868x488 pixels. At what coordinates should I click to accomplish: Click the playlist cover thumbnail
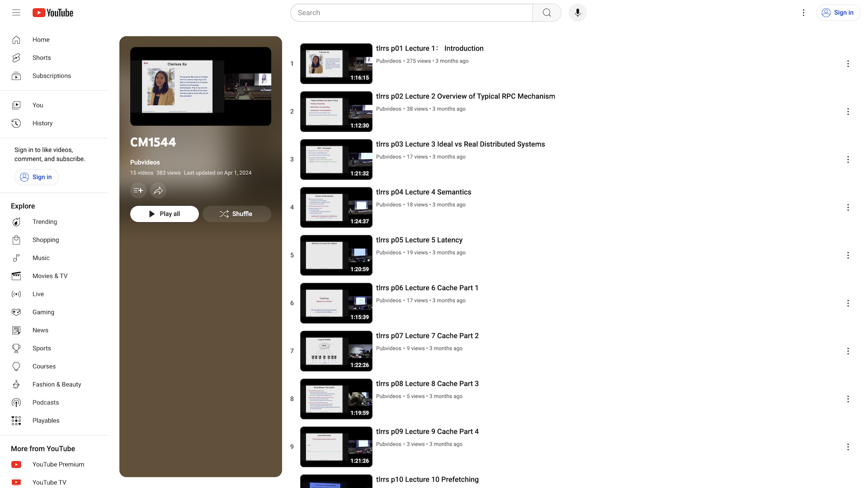[x=201, y=86]
